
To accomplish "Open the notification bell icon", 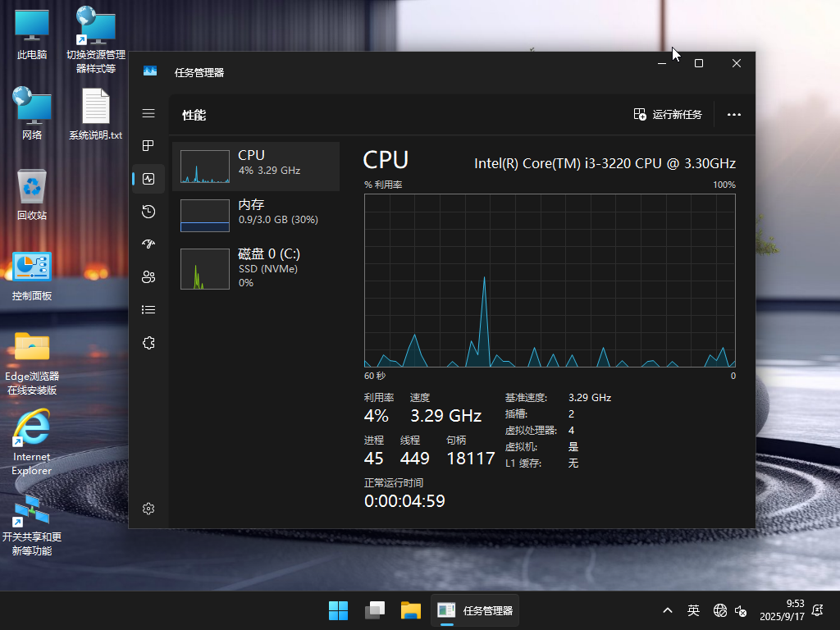I will coord(818,610).
